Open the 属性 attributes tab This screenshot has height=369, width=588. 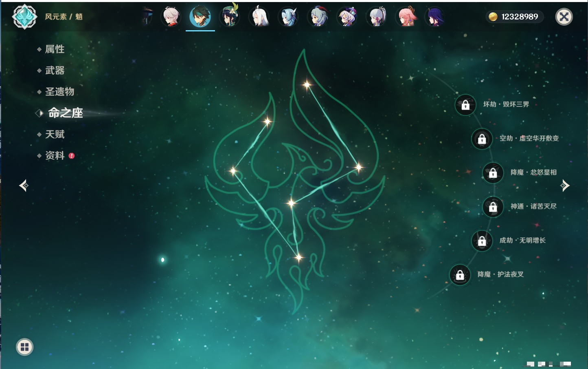pyautogui.click(x=55, y=49)
